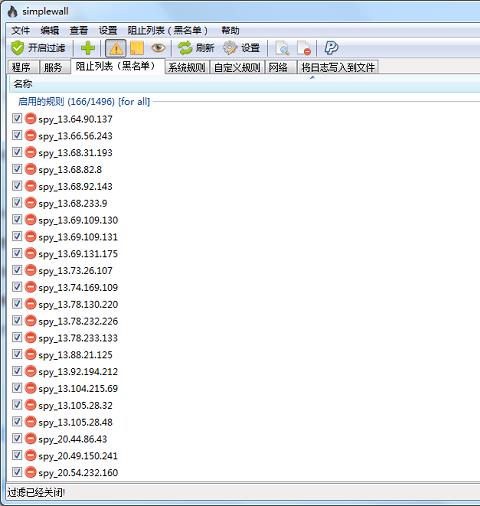This screenshot has height=506, width=480.
Task: Click the red block icon of spy_13.66.56.243
Action: click(30, 135)
